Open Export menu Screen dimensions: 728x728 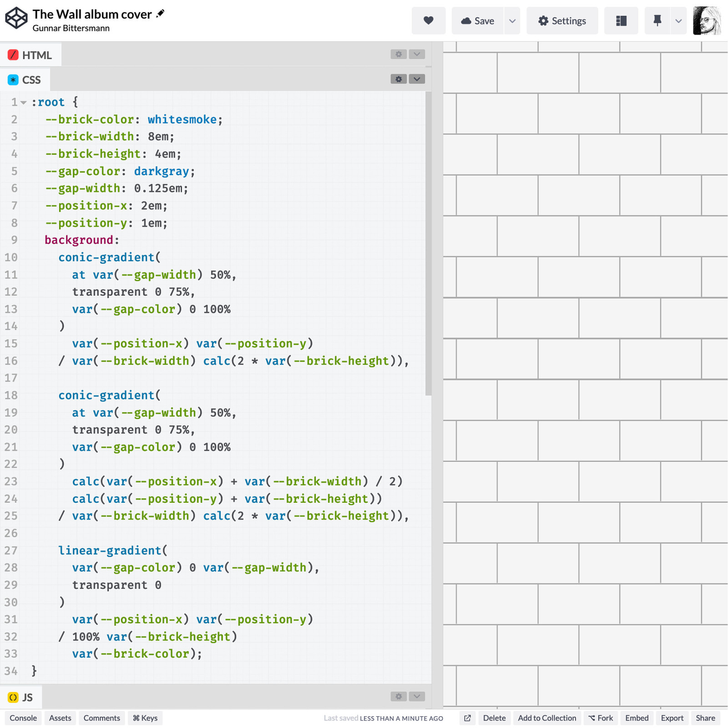pos(672,718)
